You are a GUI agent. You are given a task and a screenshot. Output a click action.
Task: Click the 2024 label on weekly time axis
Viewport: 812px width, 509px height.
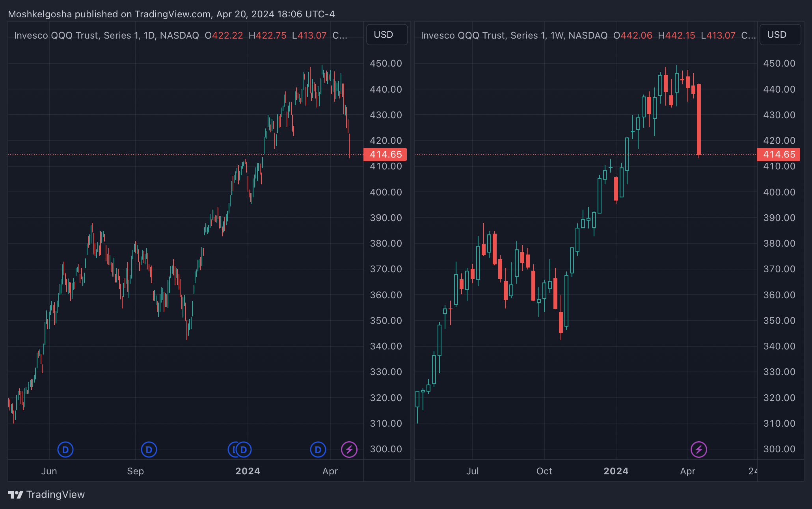[616, 471]
